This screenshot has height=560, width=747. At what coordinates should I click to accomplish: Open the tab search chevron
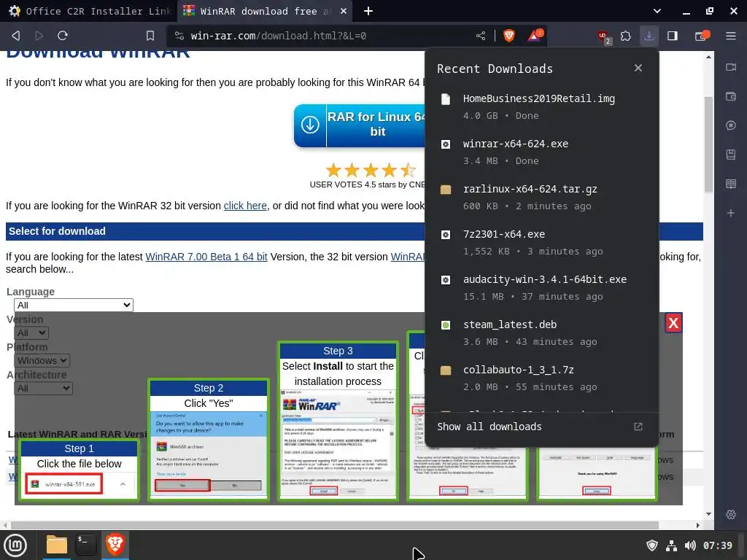(657, 11)
